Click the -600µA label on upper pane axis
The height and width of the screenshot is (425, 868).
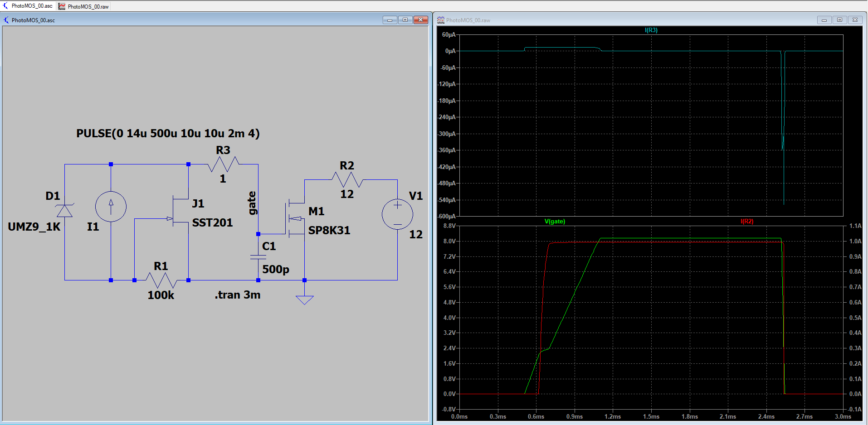point(446,216)
